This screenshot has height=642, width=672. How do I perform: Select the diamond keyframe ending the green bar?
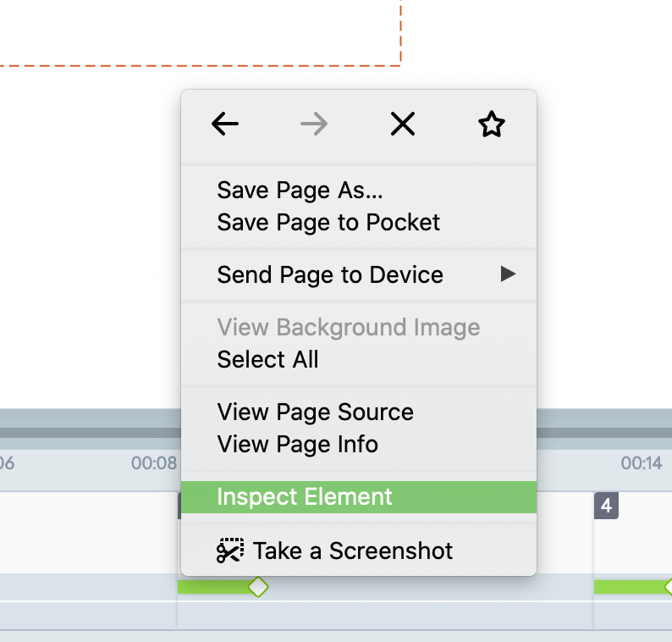coord(257,587)
